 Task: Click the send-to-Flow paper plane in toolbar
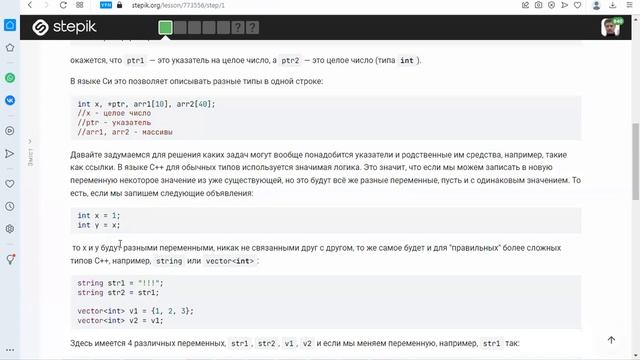click(x=564, y=5)
